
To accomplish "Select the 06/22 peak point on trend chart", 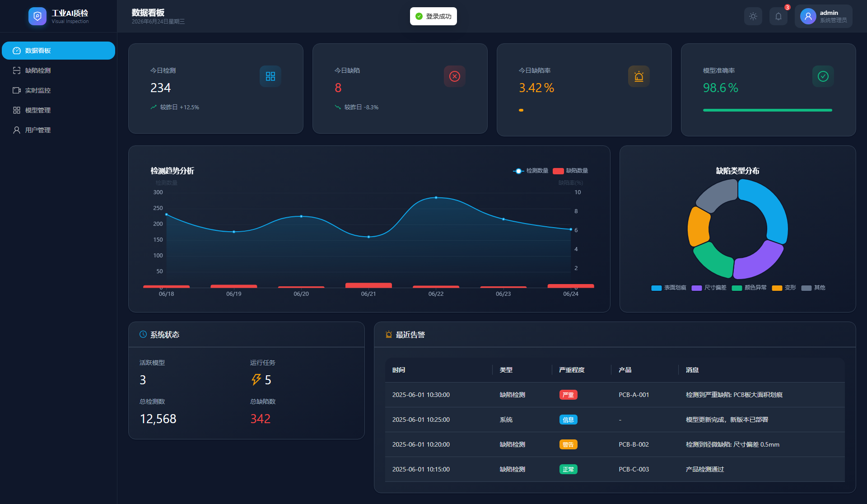I will [436, 198].
